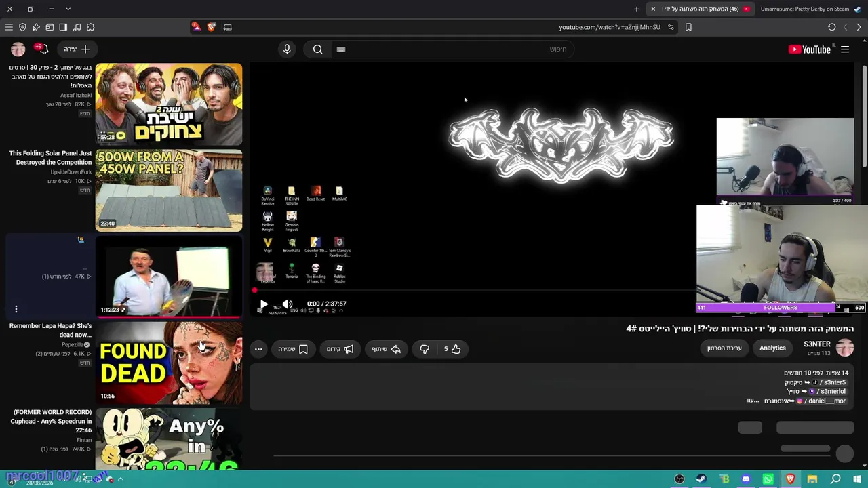Viewport: 868px width, 488px height.
Task: Open the Leo AI sparkle icon
Action: tap(36, 27)
